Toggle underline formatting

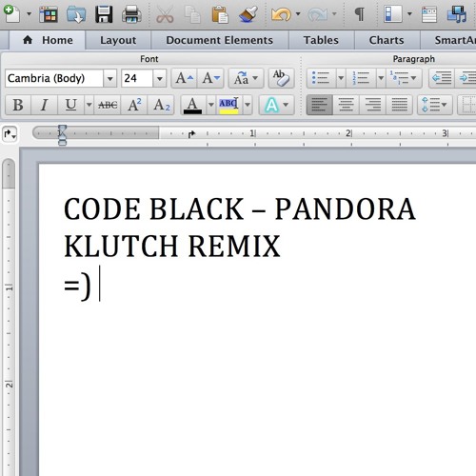coord(70,105)
